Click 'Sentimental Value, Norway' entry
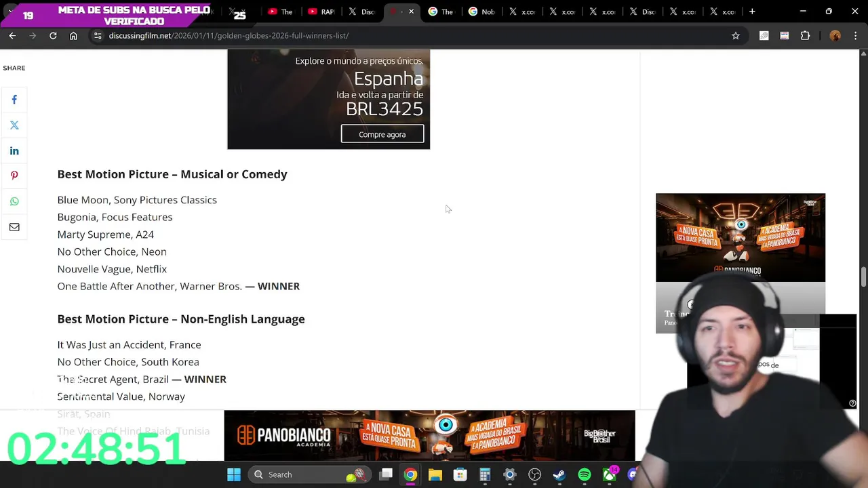Viewport: 868px width, 488px height. click(121, 396)
